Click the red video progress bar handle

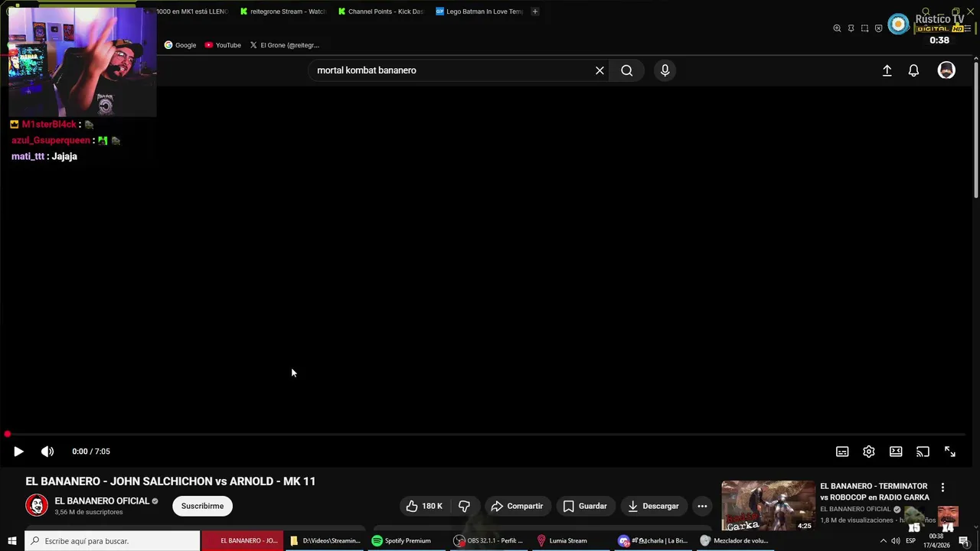coord(7,435)
